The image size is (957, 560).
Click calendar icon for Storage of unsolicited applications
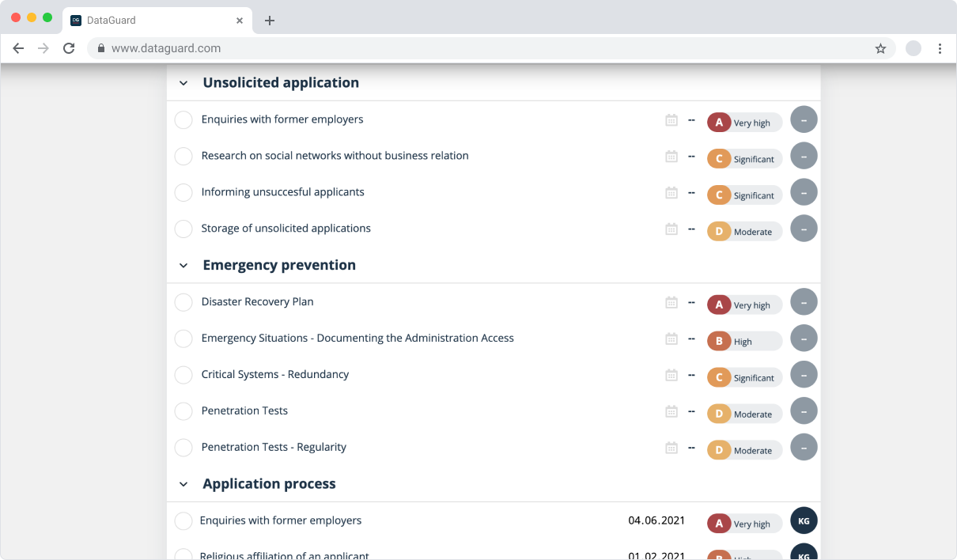(671, 229)
